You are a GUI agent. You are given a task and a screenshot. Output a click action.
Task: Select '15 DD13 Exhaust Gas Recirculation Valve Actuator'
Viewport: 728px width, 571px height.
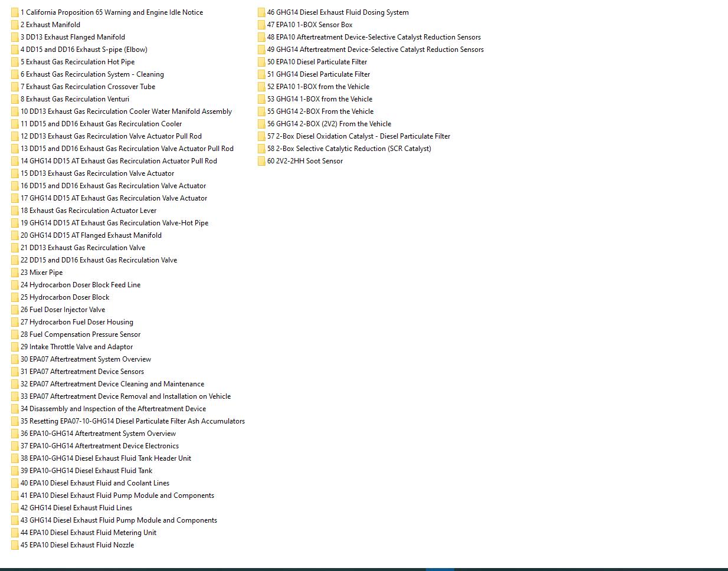[97, 173]
